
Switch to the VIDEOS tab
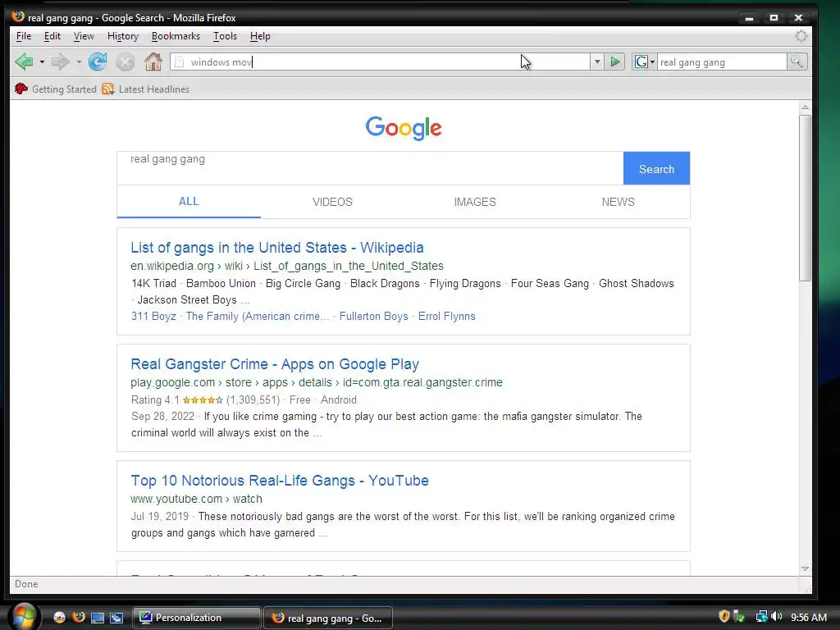(332, 202)
